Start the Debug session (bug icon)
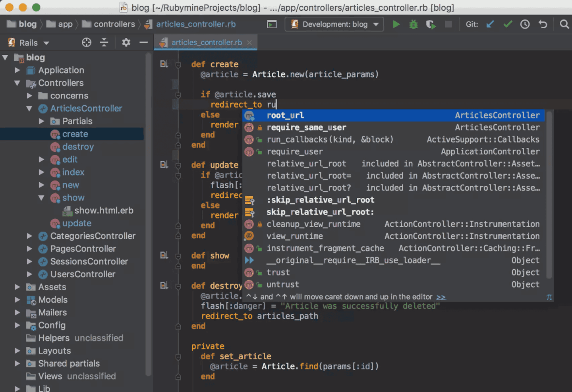Viewport: 572px width, 392px height. [x=413, y=24]
